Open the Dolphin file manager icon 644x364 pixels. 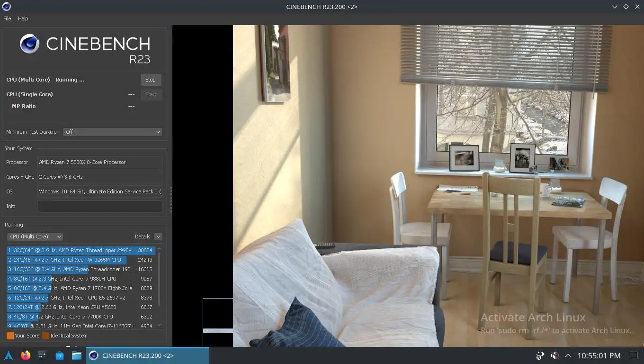click(77, 355)
